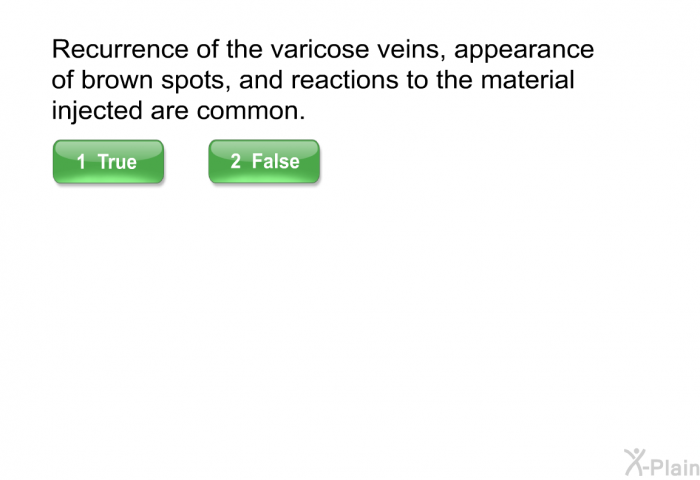Click the word "True" label text

(117, 162)
